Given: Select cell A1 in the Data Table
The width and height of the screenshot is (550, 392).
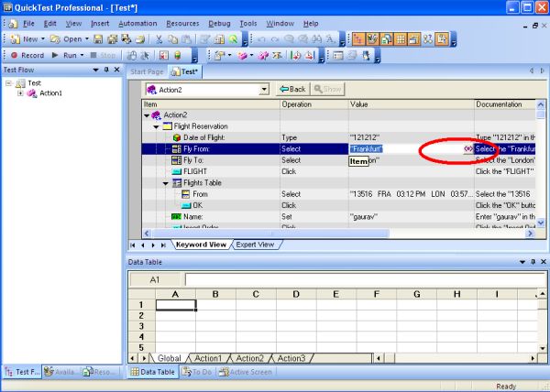Looking at the screenshot, I should tap(176, 305).
